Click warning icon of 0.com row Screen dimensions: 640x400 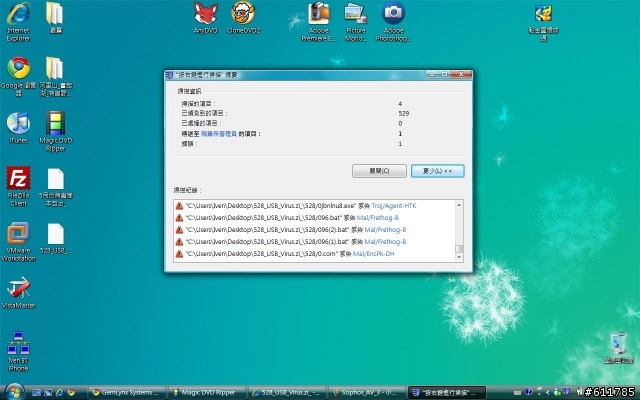pos(179,254)
